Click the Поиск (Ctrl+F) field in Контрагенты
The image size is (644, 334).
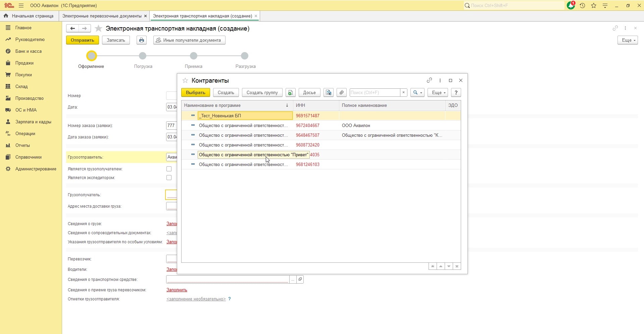pyautogui.click(x=375, y=92)
